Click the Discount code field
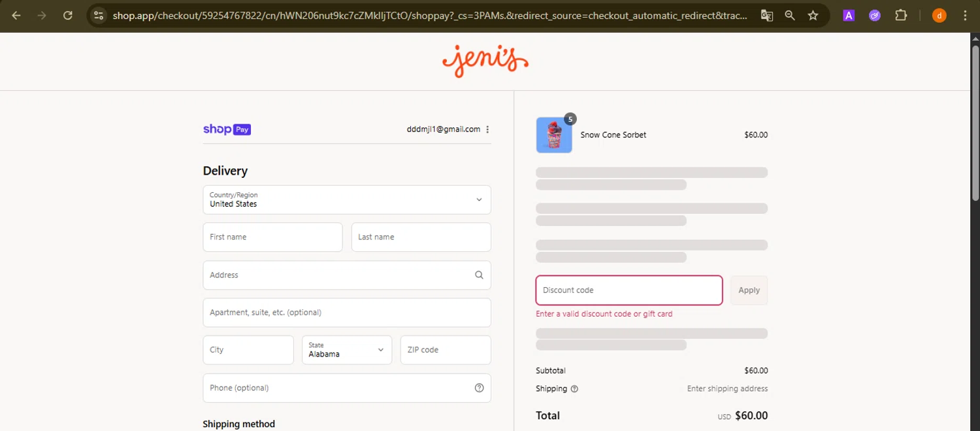This screenshot has height=431, width=980. [629, 290]
